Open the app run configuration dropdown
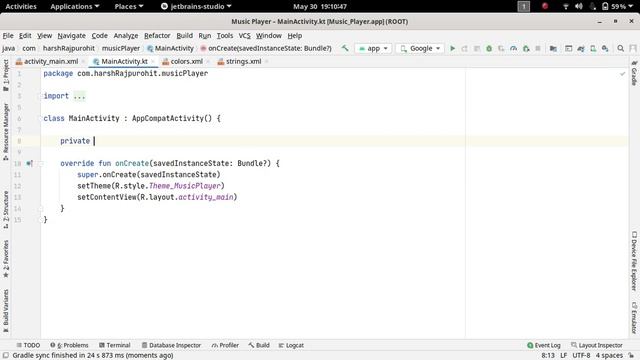640x360 pixels. [373, 48]
